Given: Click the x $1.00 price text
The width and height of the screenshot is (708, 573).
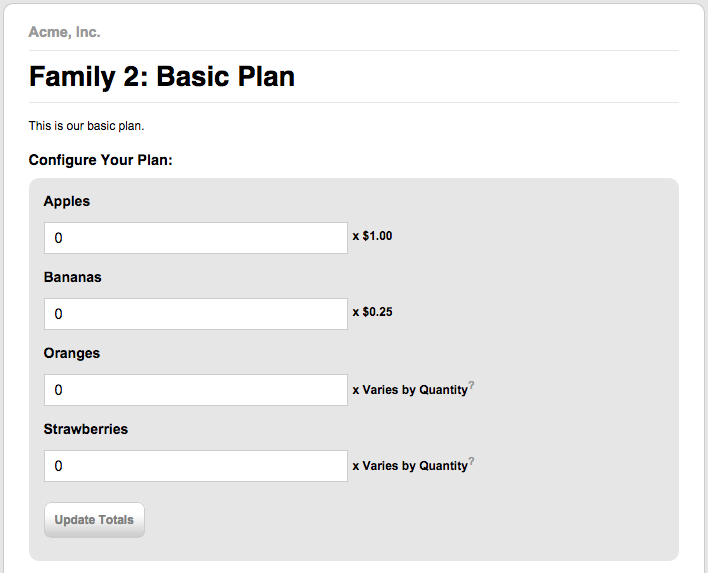Looking at the screenshot, I should click(373, 237).
